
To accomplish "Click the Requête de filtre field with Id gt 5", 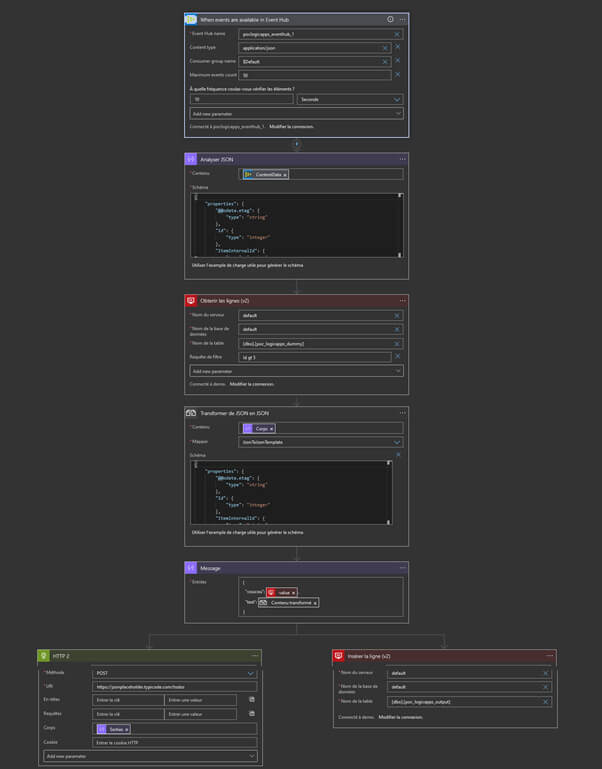I will (x=315, y=358).
